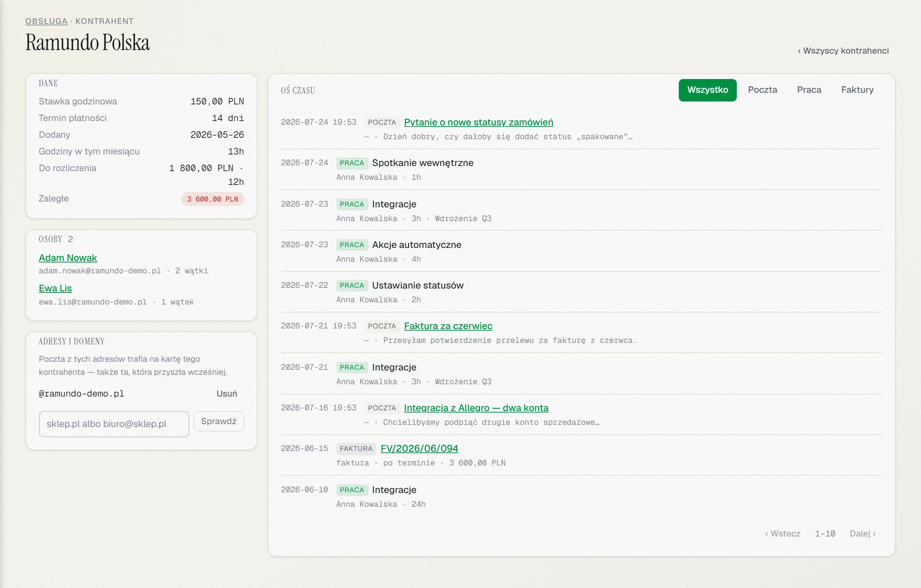This screenshot has height=588, width=921.
Task: Open thread Pytanie o nowe statusy zamówień
Action: click(x=479, y=122)
